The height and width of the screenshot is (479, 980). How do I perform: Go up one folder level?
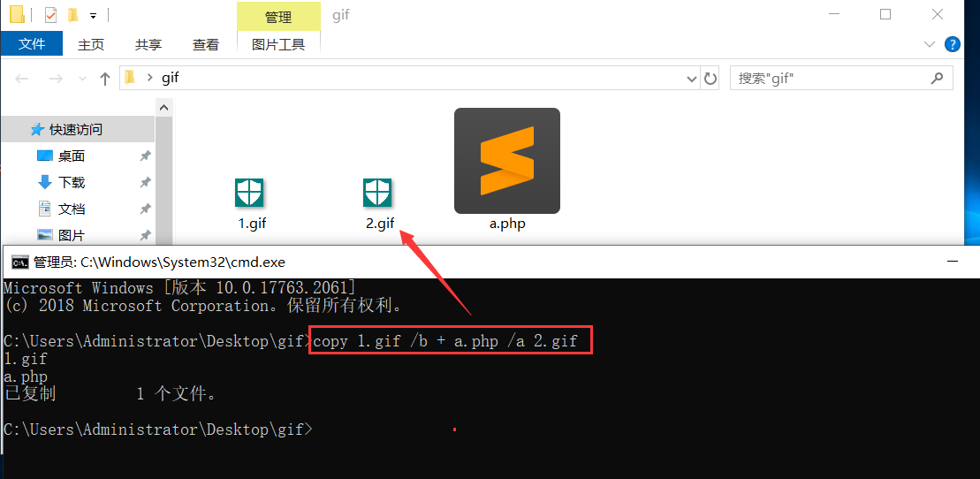coord(105,78)
